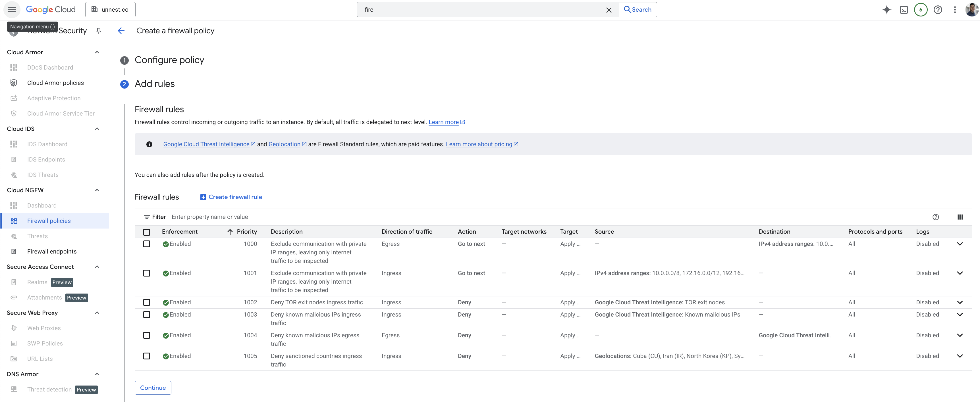Image resolution: width=980 pixels, height=402 pixels.
Task: Open the help question mark icon in top bar
Action: point(937,10)
